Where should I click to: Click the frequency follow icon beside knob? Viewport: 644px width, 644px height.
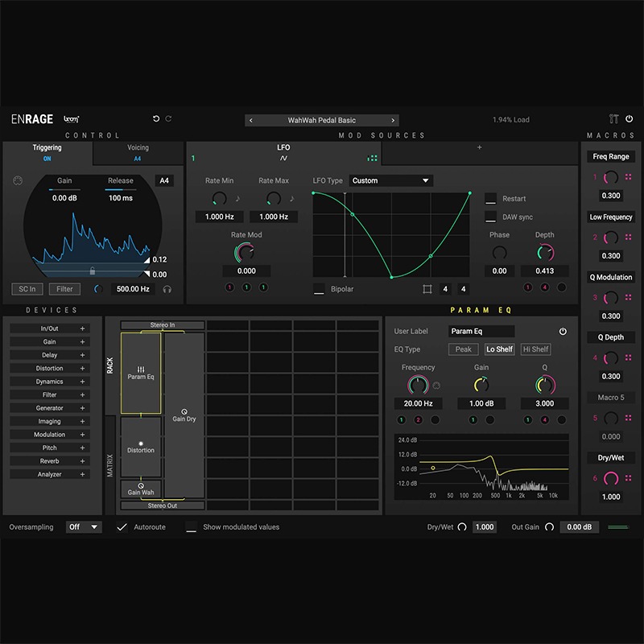[x=436, y=386]
